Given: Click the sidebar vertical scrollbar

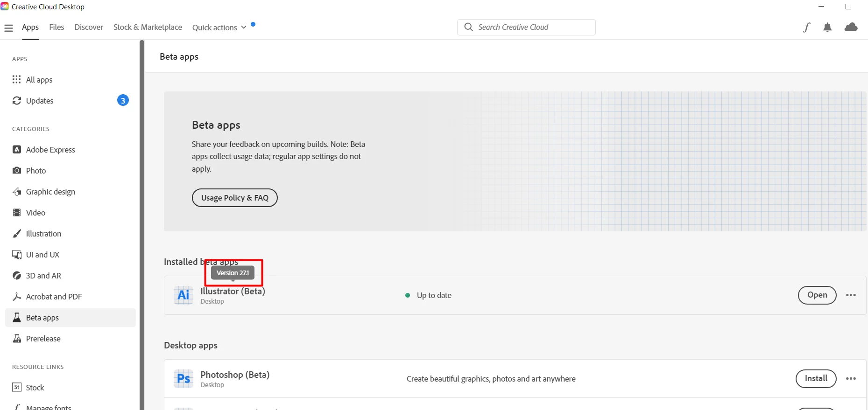Looking at the screenshot, I should pos(142,225).
